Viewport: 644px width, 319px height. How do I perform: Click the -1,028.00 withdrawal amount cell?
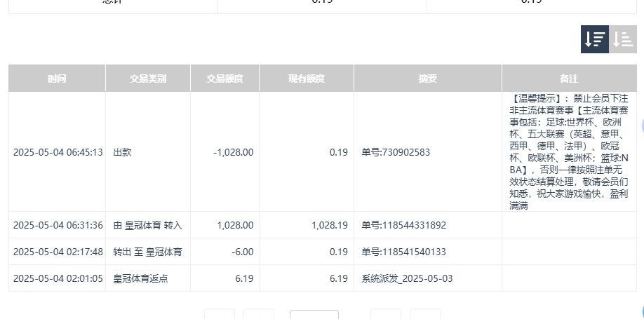coord(234,152)
